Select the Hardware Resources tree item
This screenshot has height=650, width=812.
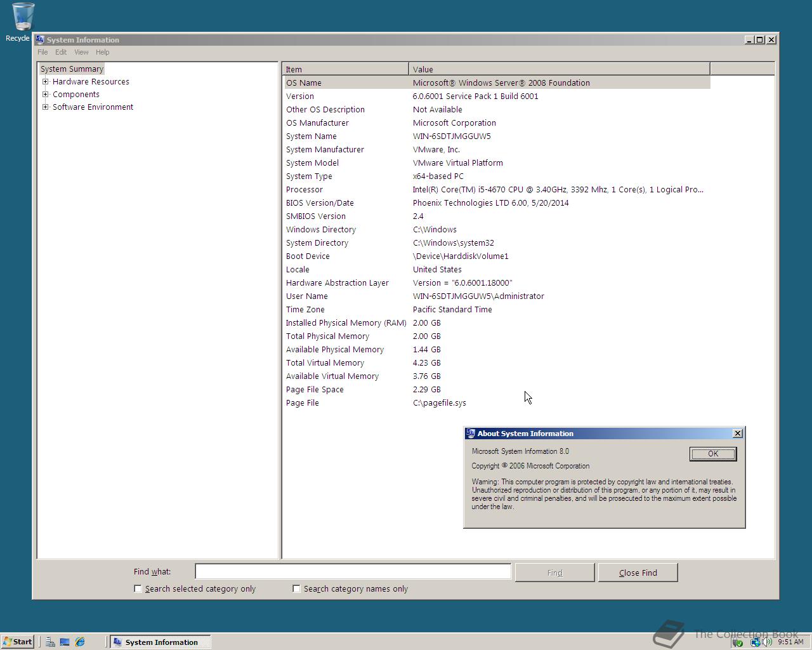click(91, 81)
